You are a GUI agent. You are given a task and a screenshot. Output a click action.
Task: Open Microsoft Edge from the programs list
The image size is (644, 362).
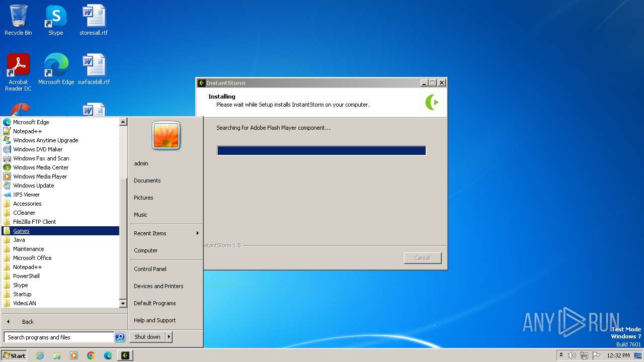pyautogui.click(x=60, y=122)
